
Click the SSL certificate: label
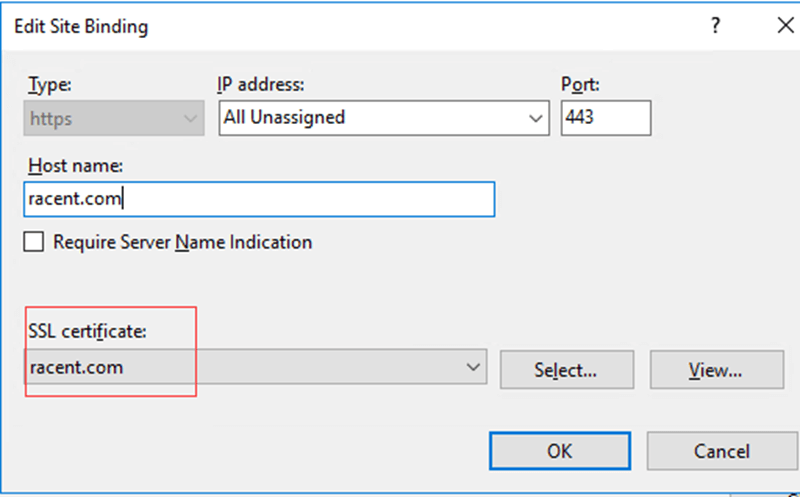[x=88, y=331]
